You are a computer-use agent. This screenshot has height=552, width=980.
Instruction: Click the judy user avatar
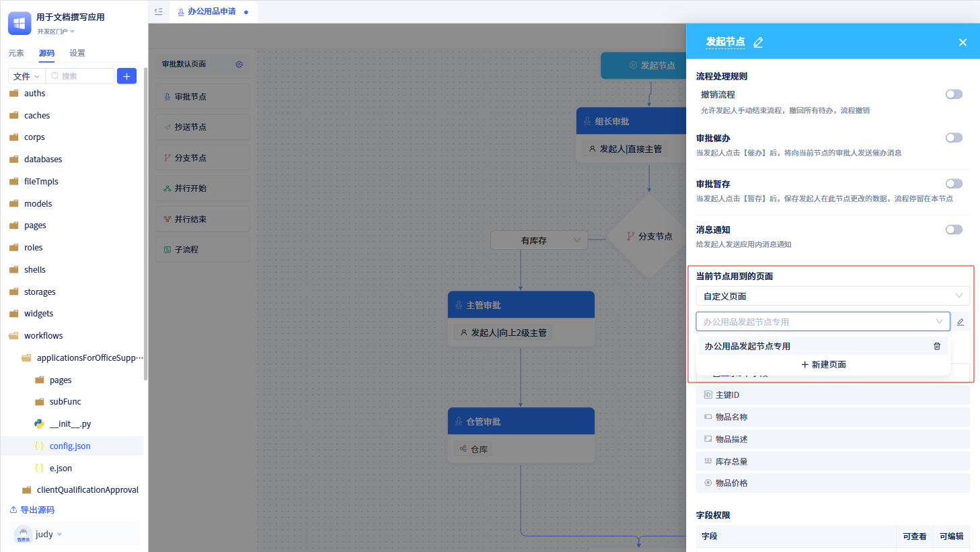(23, 534)
